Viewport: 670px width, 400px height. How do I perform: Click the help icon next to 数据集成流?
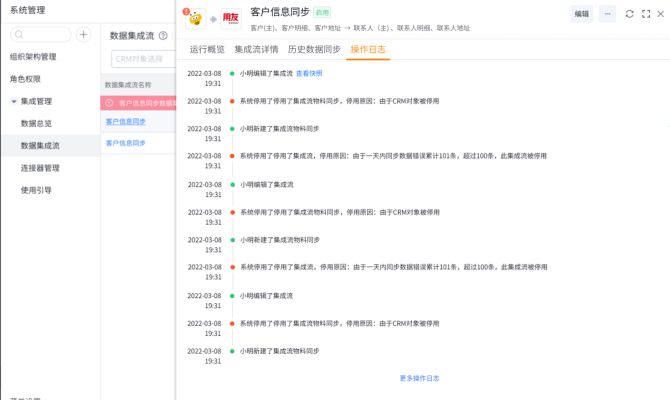coord(162,35)
